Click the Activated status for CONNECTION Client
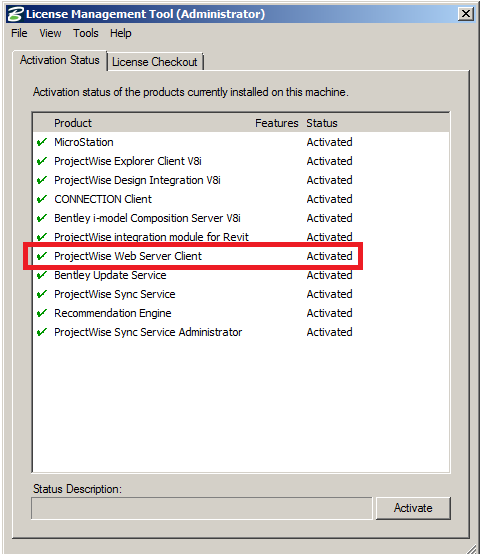The image size is (481, 554). (x=329, y=199)
